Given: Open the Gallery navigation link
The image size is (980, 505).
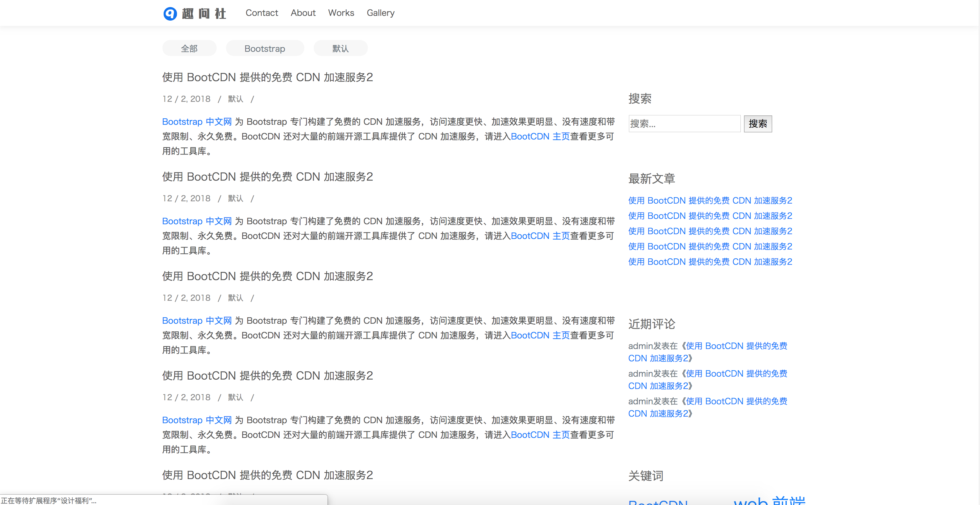Looking at the screenshot, I should click(x=381, y=13).
